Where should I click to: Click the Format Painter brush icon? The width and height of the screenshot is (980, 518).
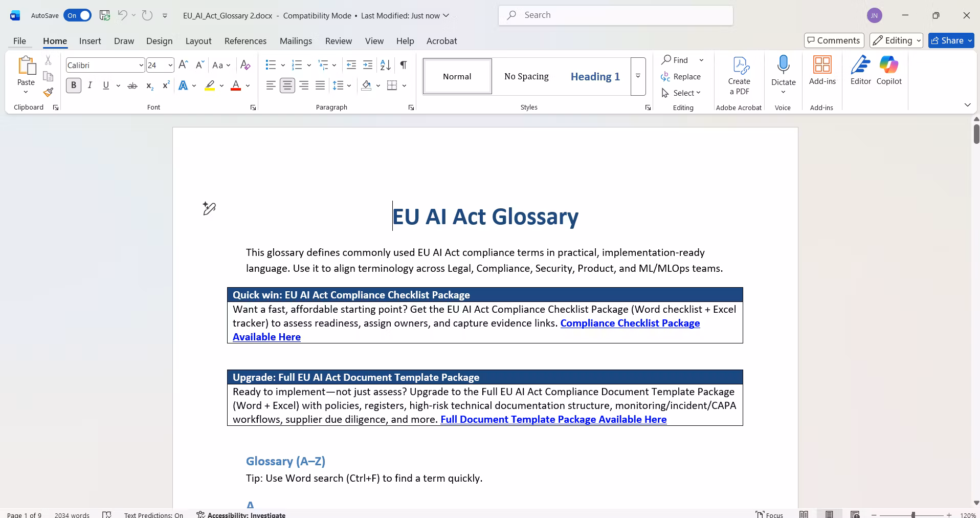[48, 92]
